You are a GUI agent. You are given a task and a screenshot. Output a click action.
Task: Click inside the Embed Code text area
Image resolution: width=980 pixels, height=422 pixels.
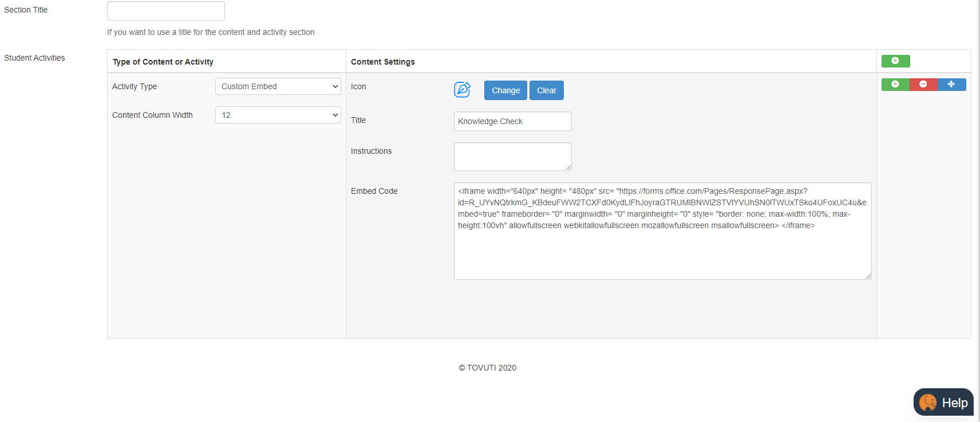(x=663, y=231)
